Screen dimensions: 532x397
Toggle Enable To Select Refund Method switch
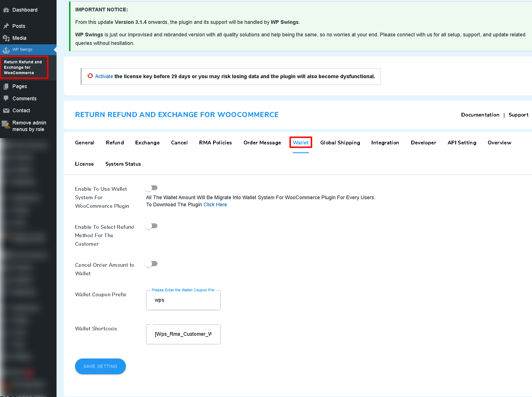tap(151, 226)
